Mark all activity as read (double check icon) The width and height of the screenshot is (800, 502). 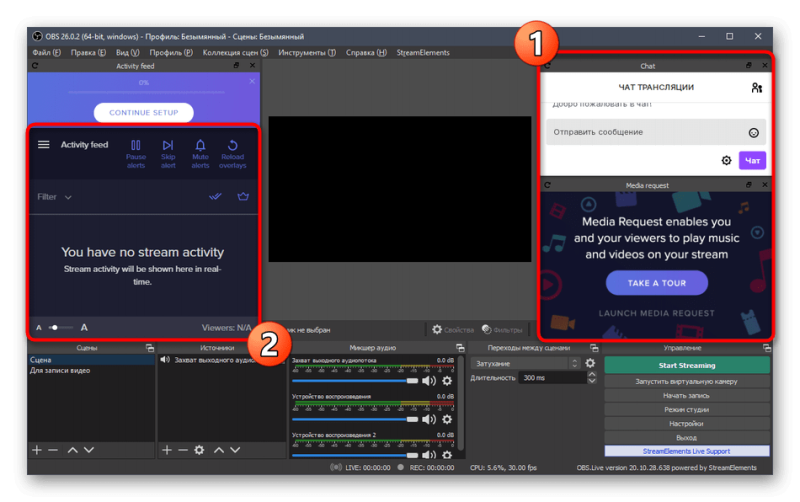(215, 196)
